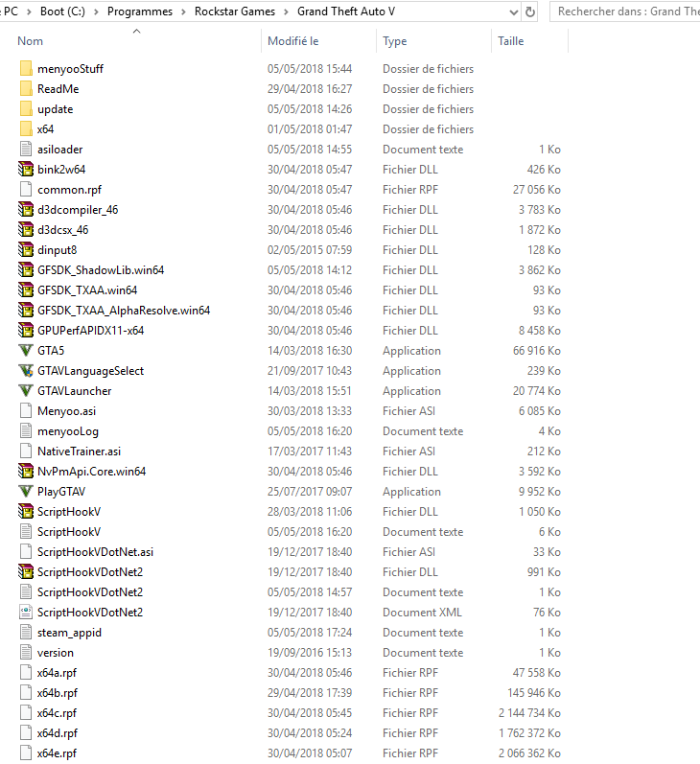Select the file named d3dcsx_46
The image size is (700, 764).
pos(63,230)
